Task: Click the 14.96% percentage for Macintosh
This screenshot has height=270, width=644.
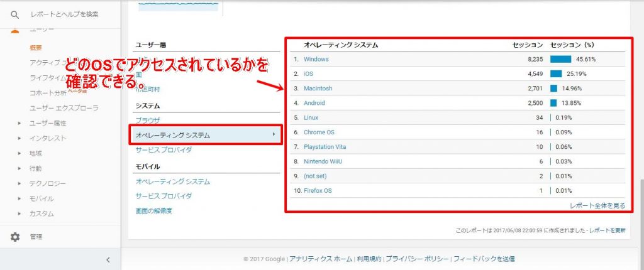Action: point(572,89)
